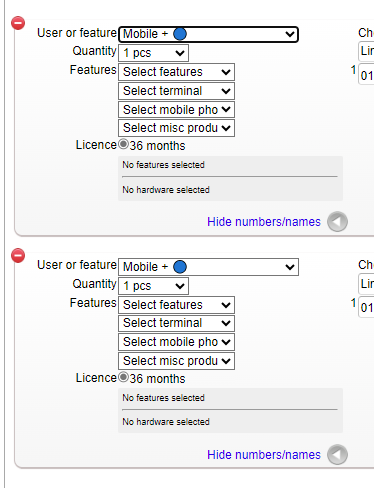Expand the first Select features dropdown
374x488 pixels.
click(176, 72)
